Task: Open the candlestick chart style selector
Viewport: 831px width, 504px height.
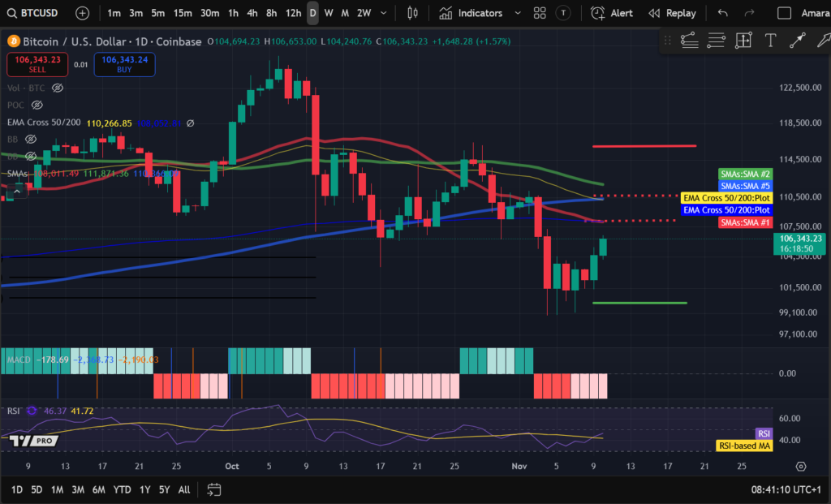Action: coord(412,13)
